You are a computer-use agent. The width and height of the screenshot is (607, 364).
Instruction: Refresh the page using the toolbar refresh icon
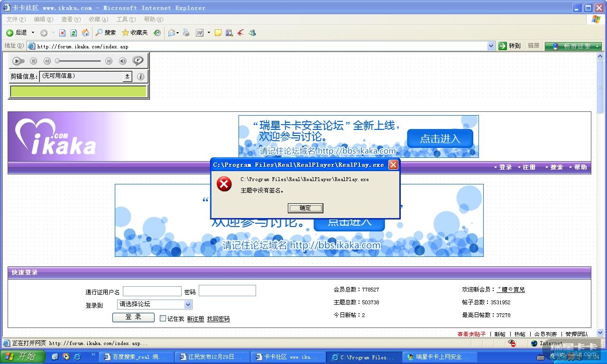[74, 33]
